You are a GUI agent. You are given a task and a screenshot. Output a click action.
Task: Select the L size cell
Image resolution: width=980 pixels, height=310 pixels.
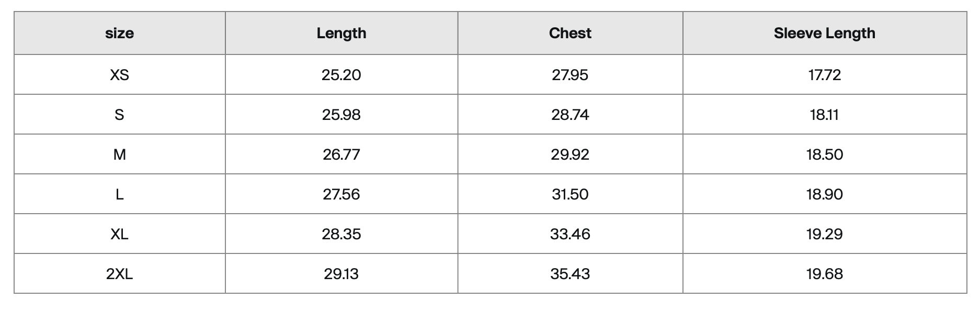pos(120,194)
